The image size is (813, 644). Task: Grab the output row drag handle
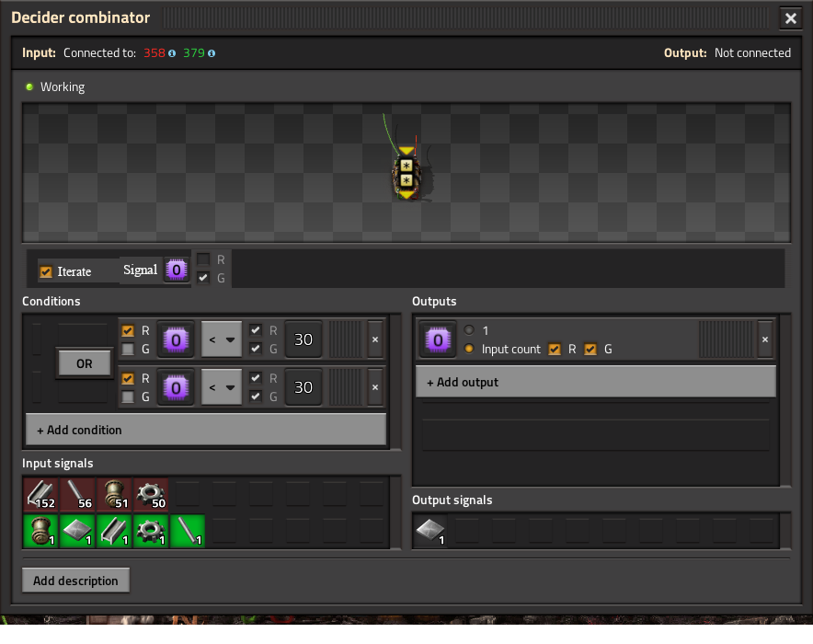pyautogui.click(x=726, y=339)
